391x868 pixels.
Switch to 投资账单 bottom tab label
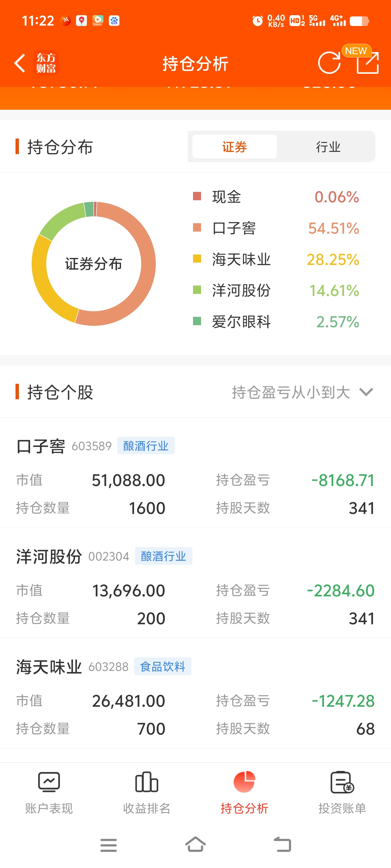[x=342, y=808]
